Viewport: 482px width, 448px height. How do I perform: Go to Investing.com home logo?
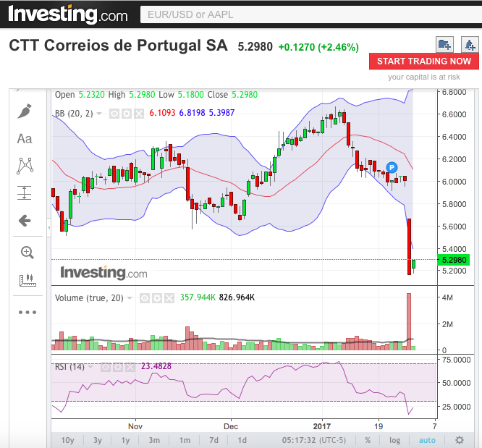click(x=68, y=14)
